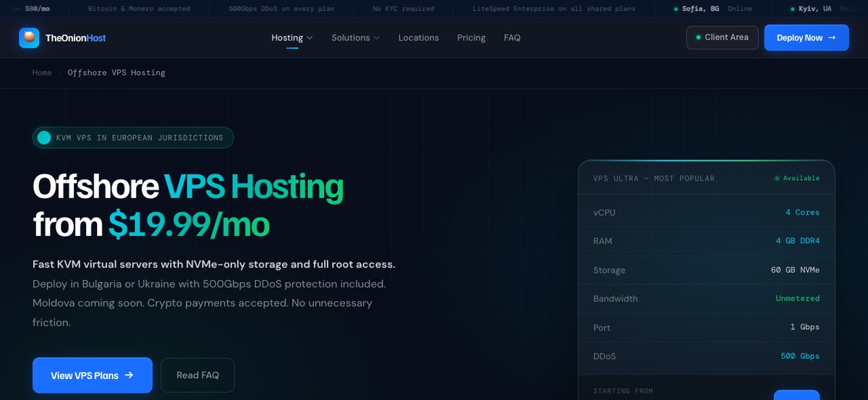Click the Sofia, BG status item in ticker

pyautogui.click(x=712, y=9)
